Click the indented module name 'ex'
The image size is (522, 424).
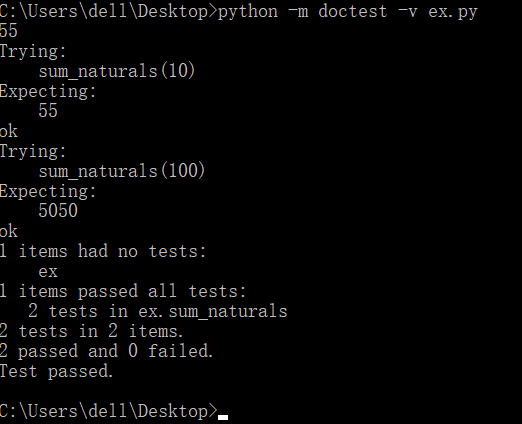[x=48, y=272]
